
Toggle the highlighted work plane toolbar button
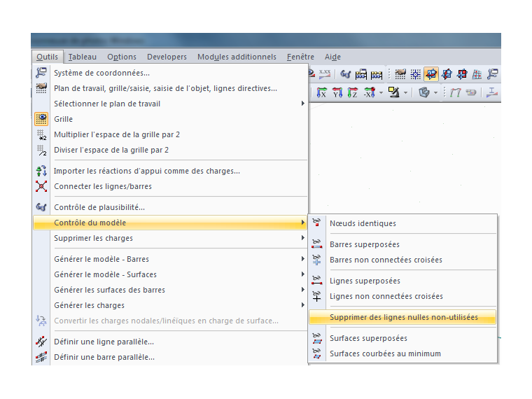[431, 74]
